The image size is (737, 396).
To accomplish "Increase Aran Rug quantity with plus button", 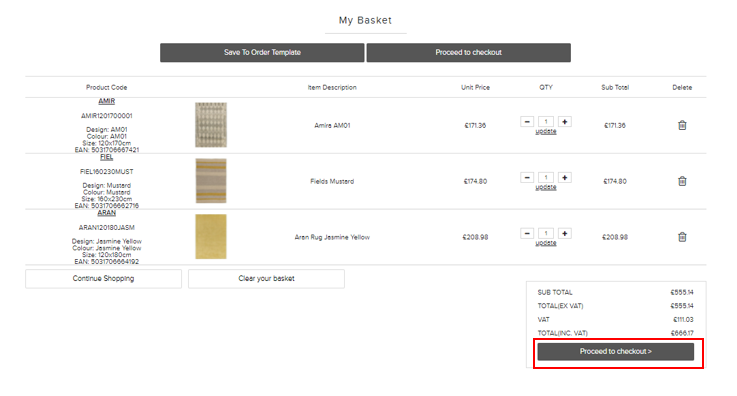I will pos(565,233).
